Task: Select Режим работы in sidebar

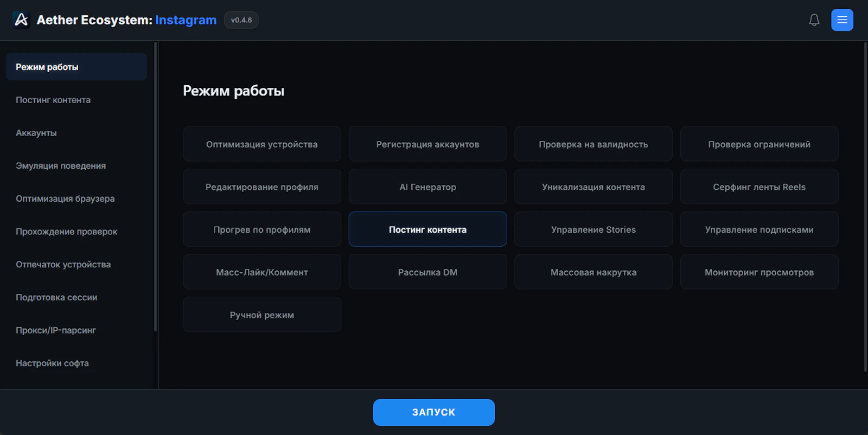Action: coord(76,67)
